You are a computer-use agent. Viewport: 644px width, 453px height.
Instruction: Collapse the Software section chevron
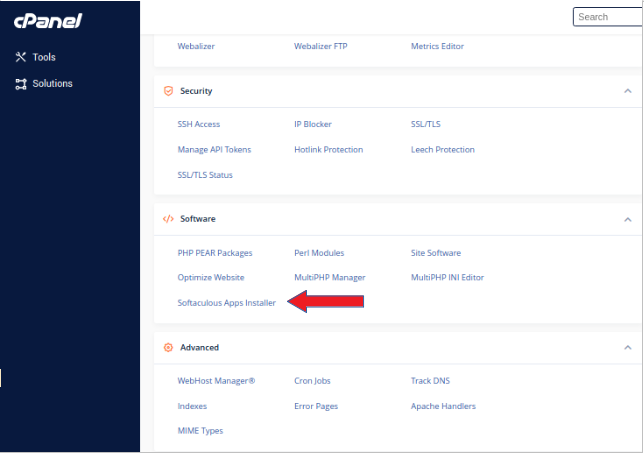pos(628,219)
